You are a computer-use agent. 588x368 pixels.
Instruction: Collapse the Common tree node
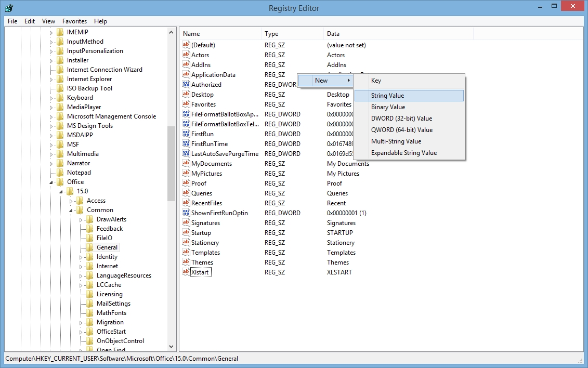point(71,211)
